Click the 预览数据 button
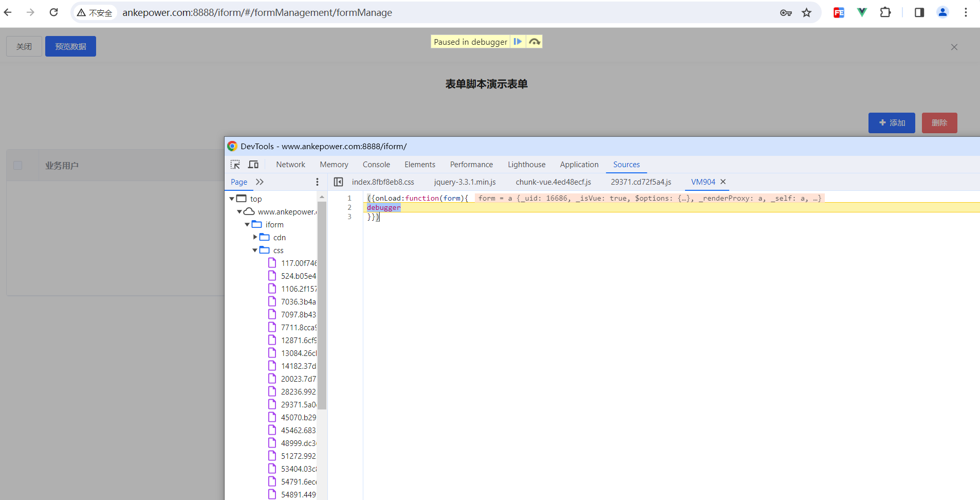The width and height of the screenshot is (980, 500). 70,46
